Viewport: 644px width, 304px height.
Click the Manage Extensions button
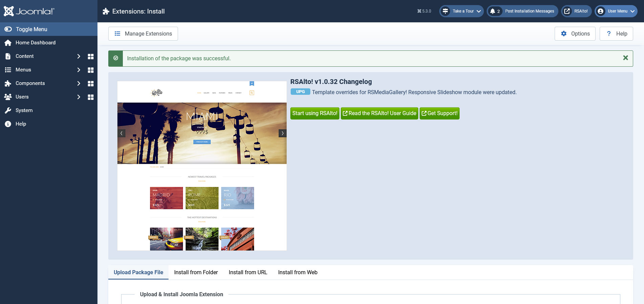pyautogui.click(x=143, y=34)
